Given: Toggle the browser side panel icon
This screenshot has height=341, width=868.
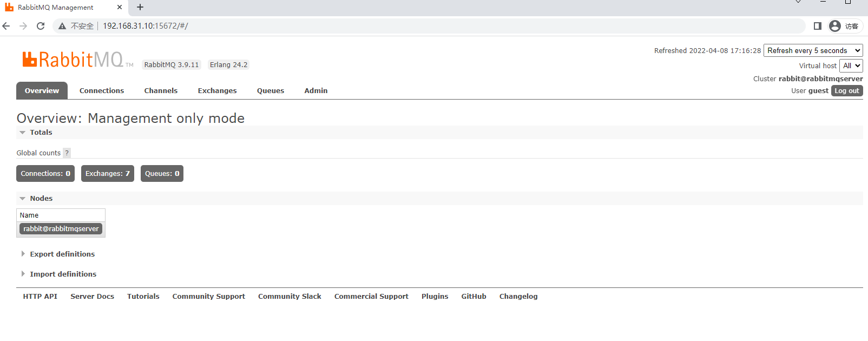Looking at the screenshot, I should point(817,26).
